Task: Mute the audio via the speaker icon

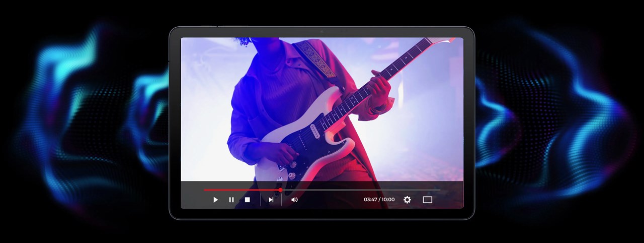Action: click(294, 200)
